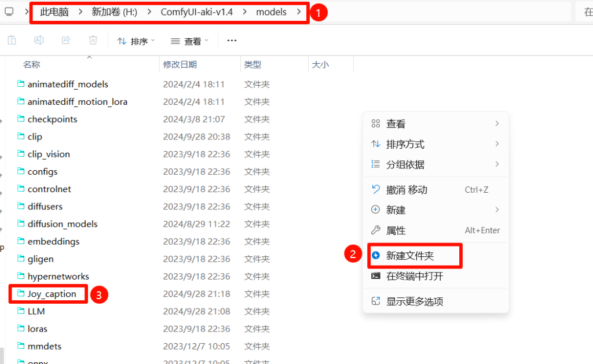The height and width of the screenshot is (364, 593).
Task: Click the Paste icon in the toolbar
Action: coord(12,40)
